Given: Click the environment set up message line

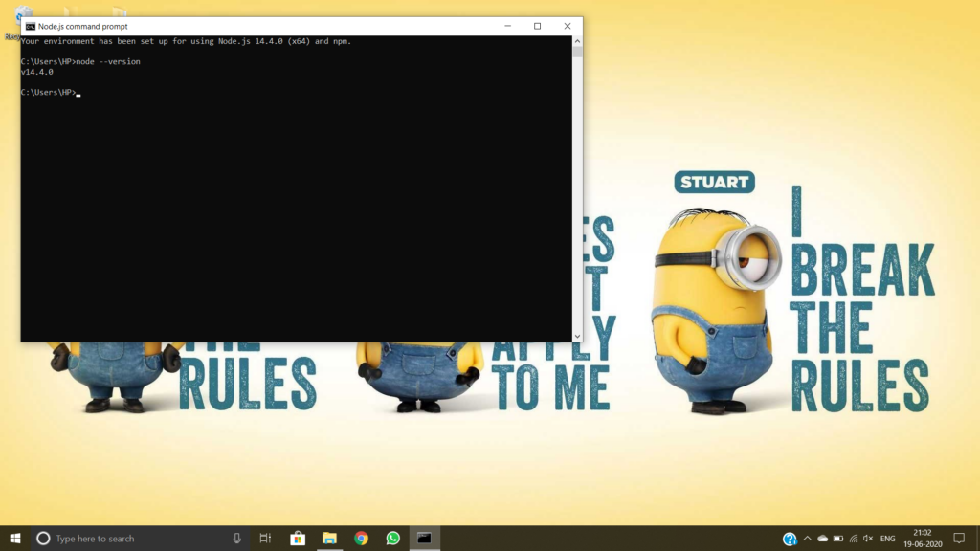Looking at the screenshot, I should point(187,41).
